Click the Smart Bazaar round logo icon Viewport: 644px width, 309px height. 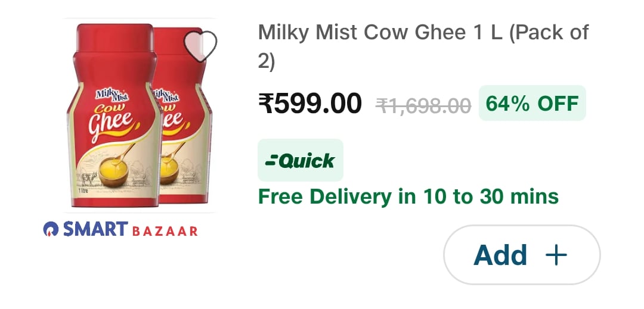pyautogui.click(x=51, y=229)
